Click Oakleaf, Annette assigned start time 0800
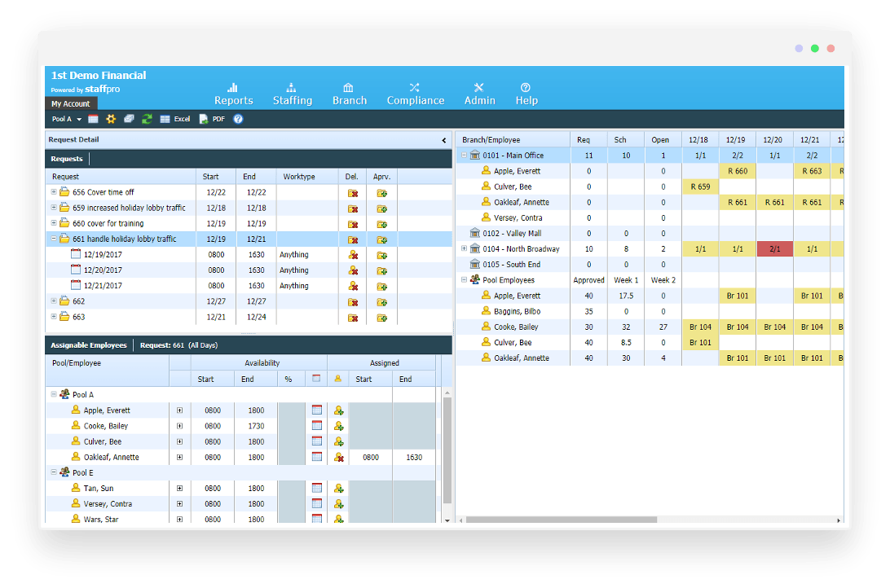This screenshot has height=588, width=890. pos(371,457)
